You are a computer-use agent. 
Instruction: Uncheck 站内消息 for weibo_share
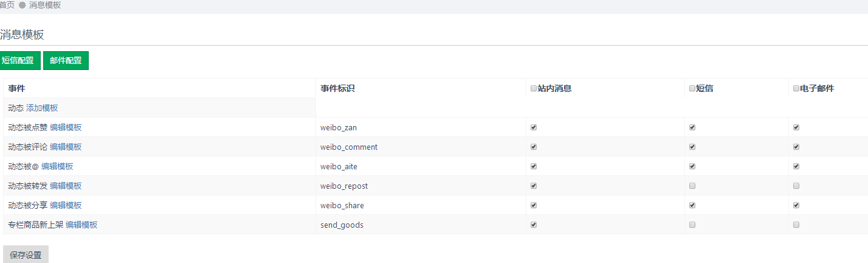click(534, 205)
